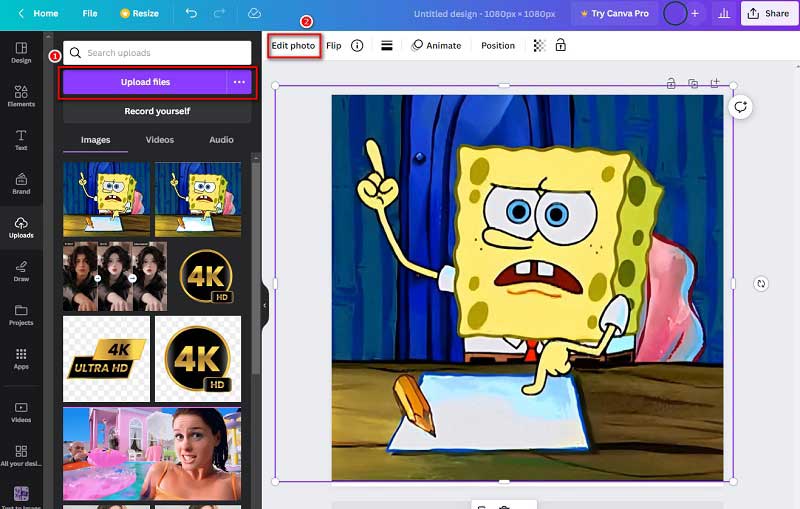800x509 pixels.
Task: Click the uploads panel scrollbar
Action: (256, 270)
